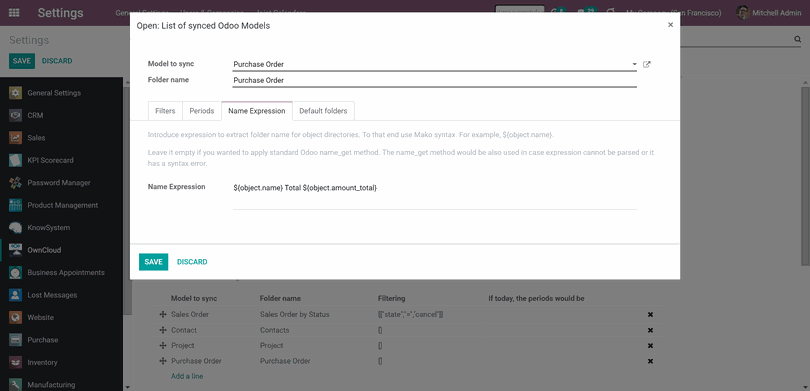
Task: Delete the Sales Order sync row
Action: [x=650, y=315]
